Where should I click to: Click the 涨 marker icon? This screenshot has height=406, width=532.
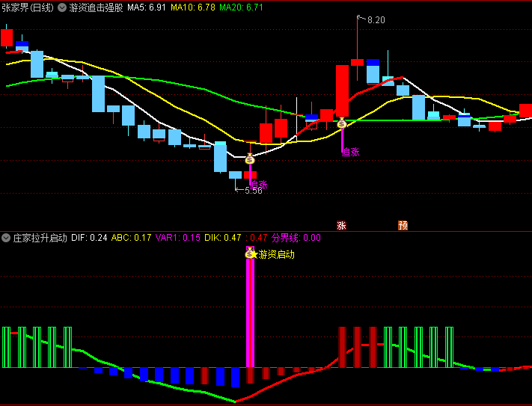pos(341,225)
